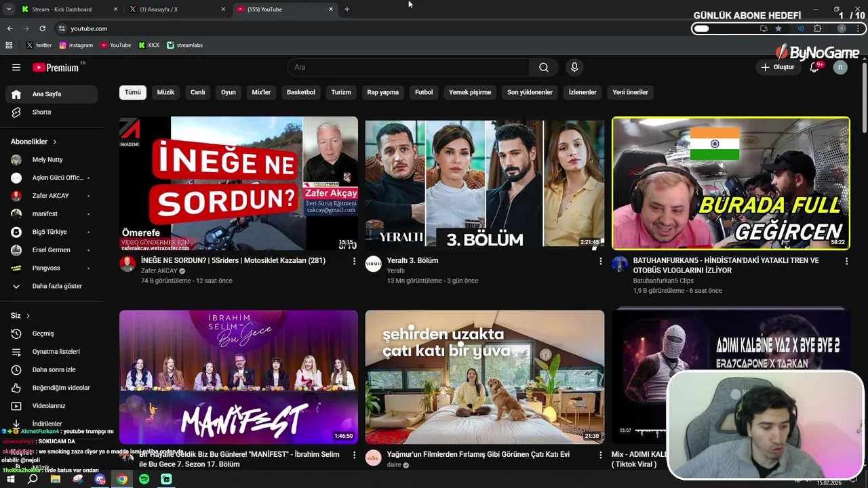Image resolution: width=868 pixels, height=488 pixels.
Task: Open Spotify from the taskbar
Action: pos(144,479)
